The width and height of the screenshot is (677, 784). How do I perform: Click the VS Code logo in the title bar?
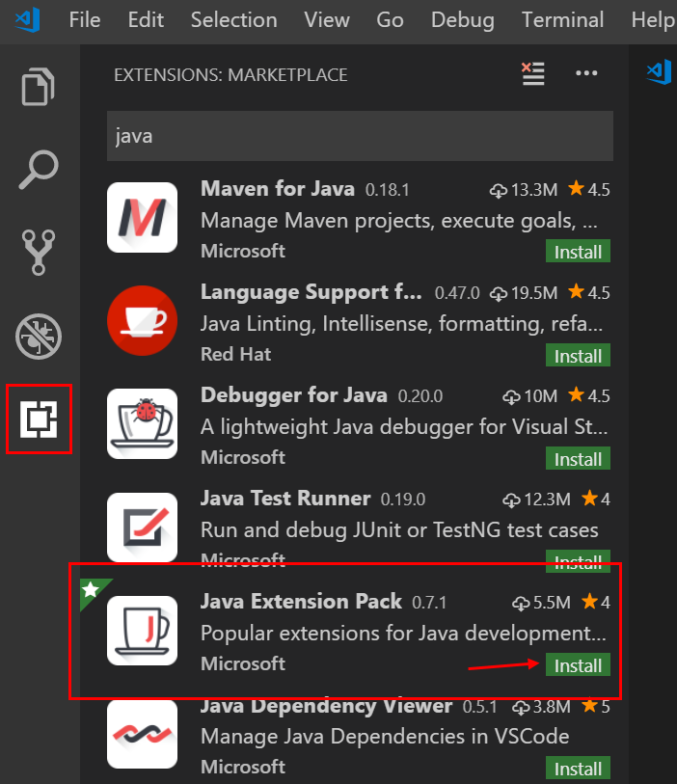click(28, 20)
